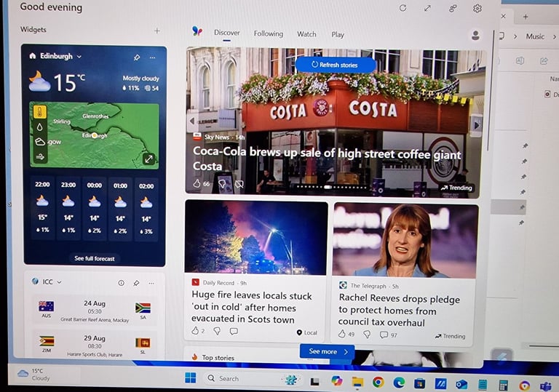Open the Rachel Reeves council tax article
Image resolution: width=559 pixels, height=392 pixels.
point(400,310)
